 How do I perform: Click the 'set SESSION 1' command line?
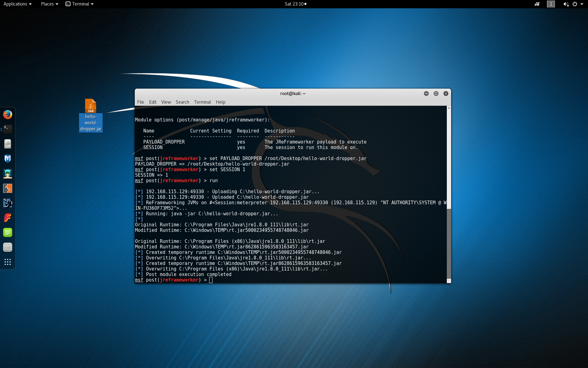click(190, 170)
